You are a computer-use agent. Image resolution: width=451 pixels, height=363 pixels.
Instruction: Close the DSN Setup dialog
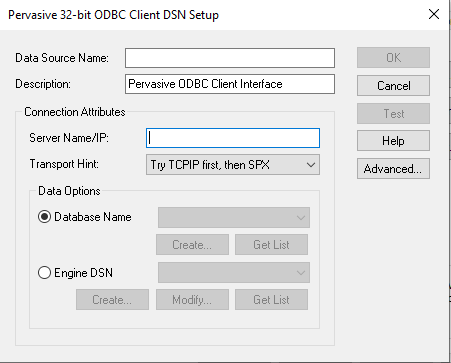[434, 14]
